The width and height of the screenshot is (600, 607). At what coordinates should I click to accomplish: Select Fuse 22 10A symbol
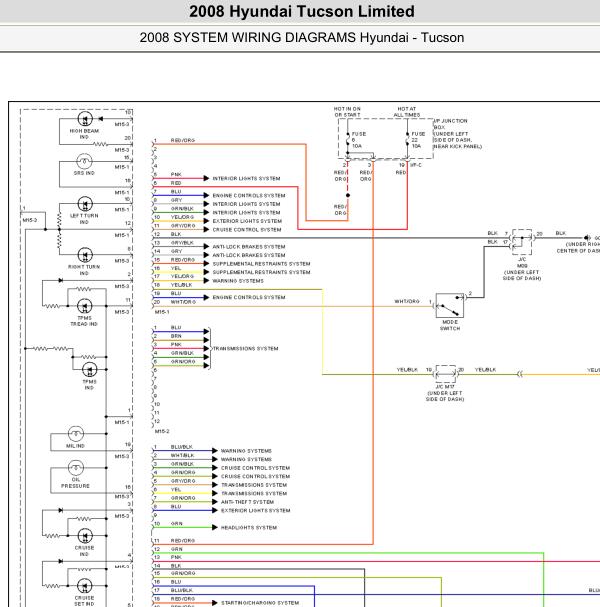407,139
